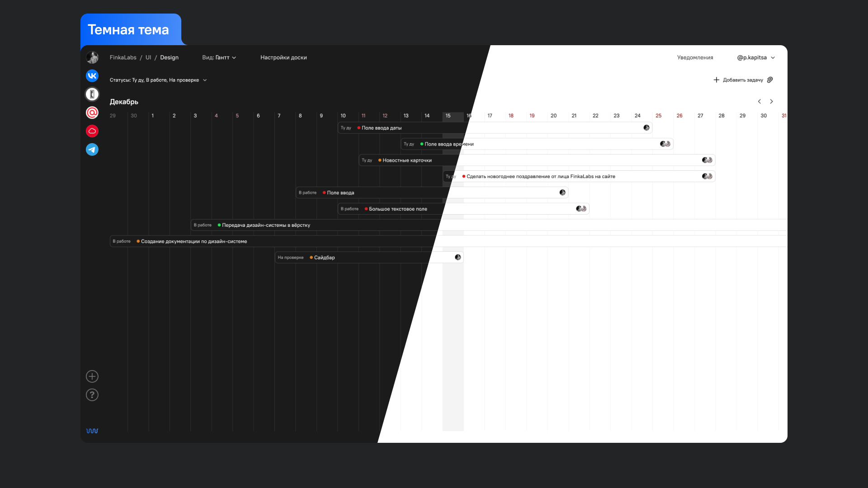Expand the Вид: Гантт view dropdown
Viewport: 868px width, 488px height.
pos(219,57)
